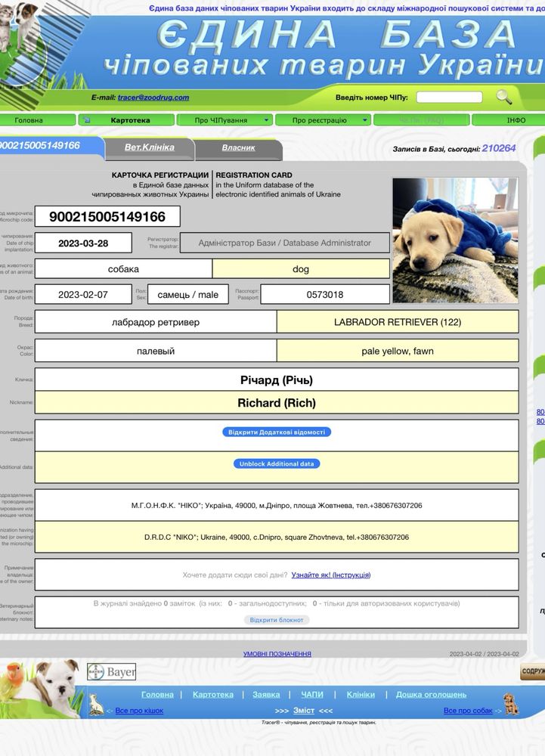Open the ІНФО menu item

(x=516, y=120)
